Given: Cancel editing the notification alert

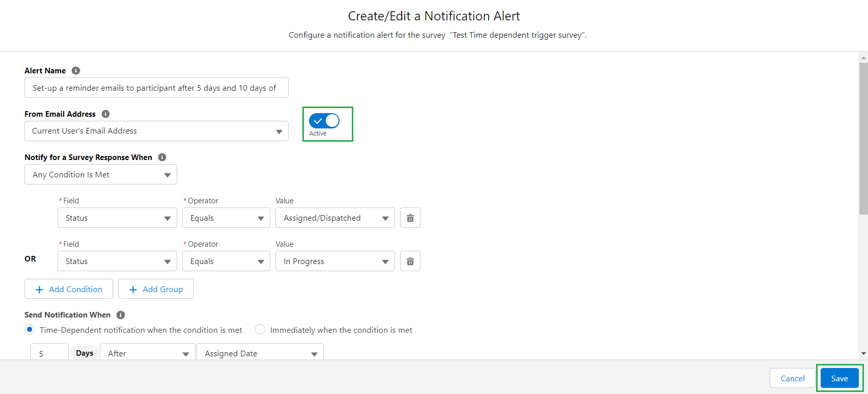Looking at the screenshot, I should [x=792, y=378].
